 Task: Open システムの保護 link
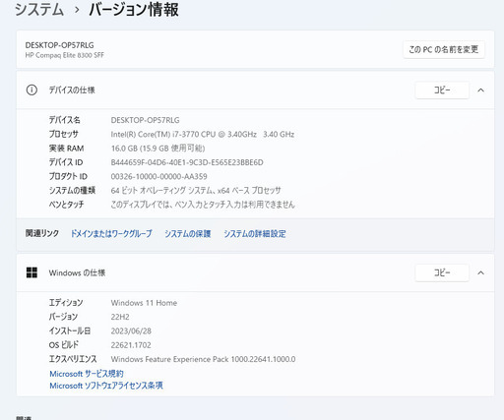[x=188, y=233]
